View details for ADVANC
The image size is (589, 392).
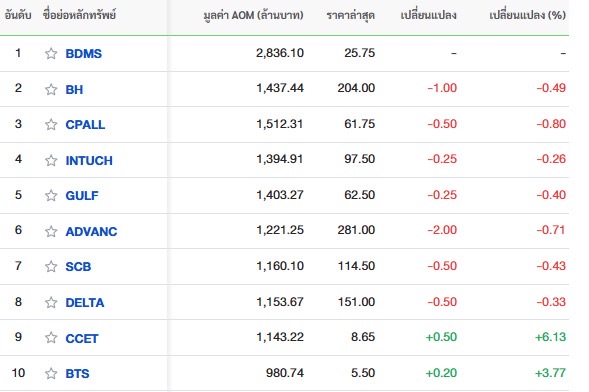point(91,232)
